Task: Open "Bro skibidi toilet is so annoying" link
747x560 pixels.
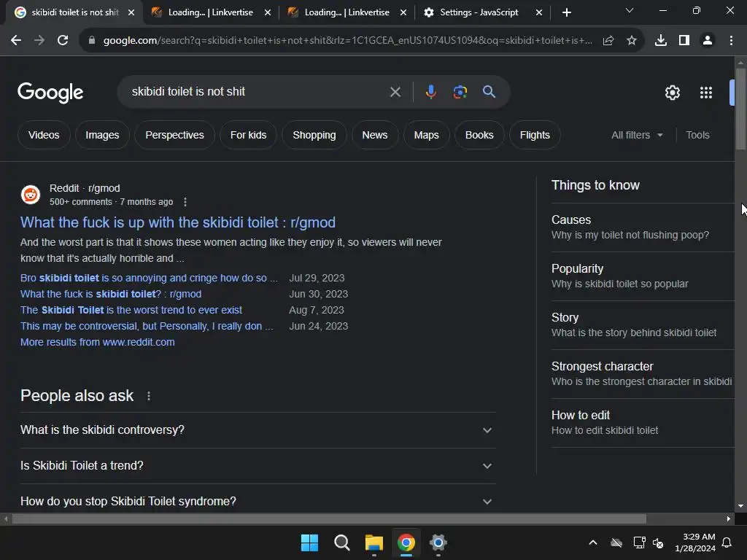Action: [149, 278]
